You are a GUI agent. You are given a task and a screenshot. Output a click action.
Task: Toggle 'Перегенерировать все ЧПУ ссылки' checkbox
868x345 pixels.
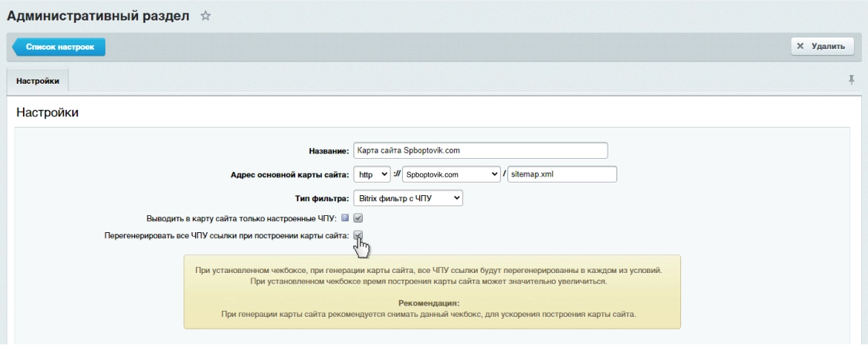(358, 235)
